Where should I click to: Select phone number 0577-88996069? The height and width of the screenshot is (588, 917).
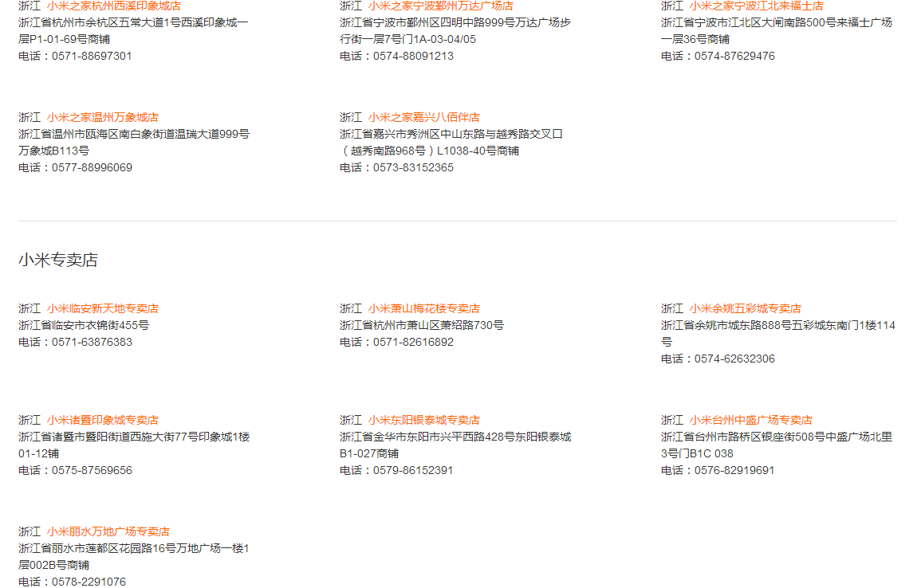coord(92,168)
